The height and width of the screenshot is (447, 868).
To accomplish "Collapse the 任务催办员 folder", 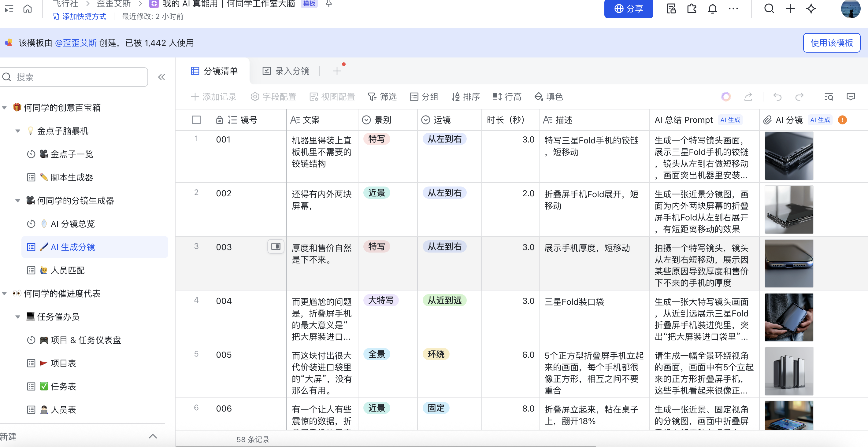I will (17, 317).
